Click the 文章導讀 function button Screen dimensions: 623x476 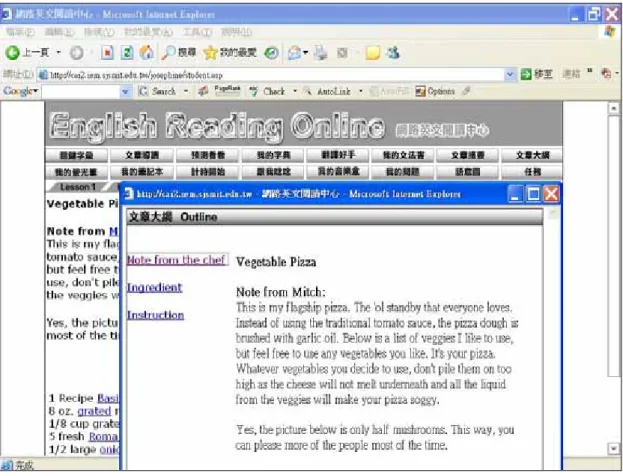(142, 155)
